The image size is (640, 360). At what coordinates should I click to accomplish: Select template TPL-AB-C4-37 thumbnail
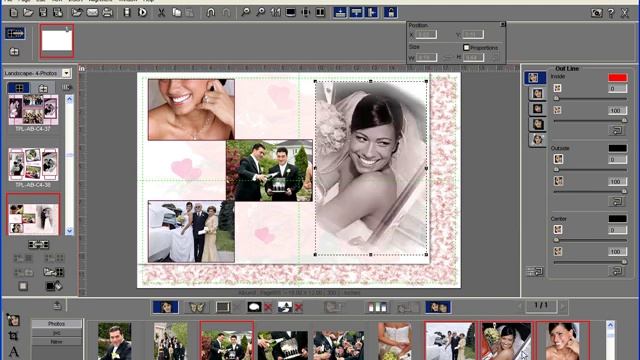tap(33, 110)
